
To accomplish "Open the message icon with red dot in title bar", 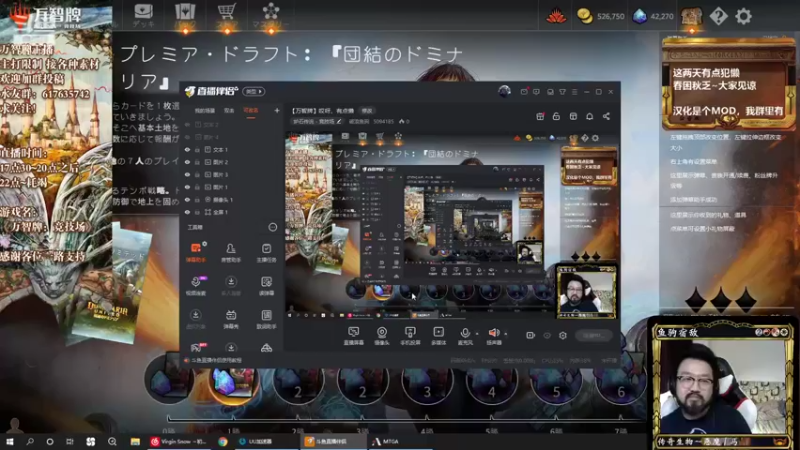I will (x=524, y=92).
